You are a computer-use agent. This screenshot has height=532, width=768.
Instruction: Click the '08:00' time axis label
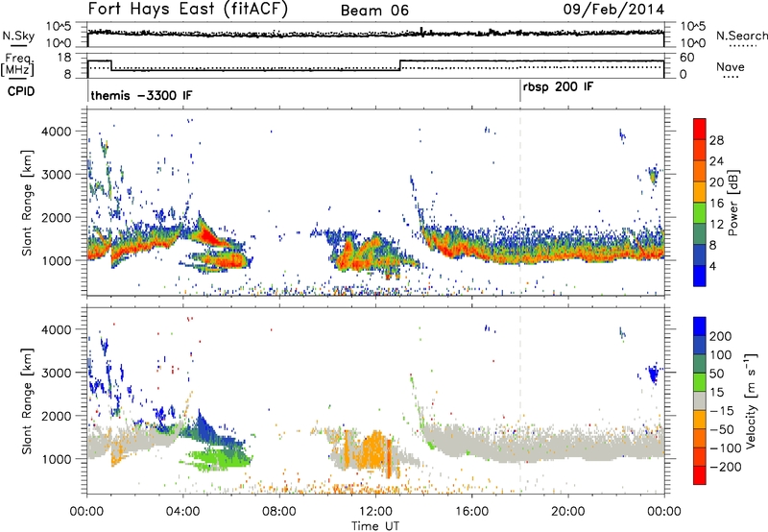click(x=279, y=512)
